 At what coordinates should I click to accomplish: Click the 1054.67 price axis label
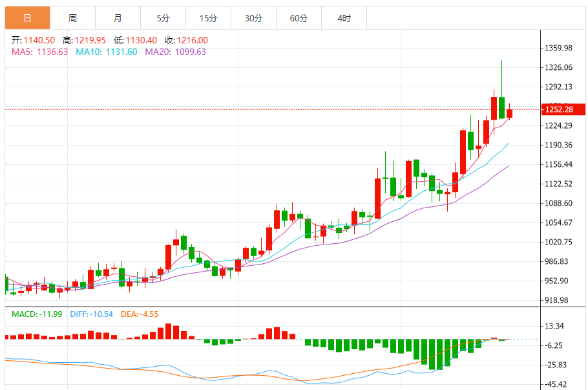point(558,222)
